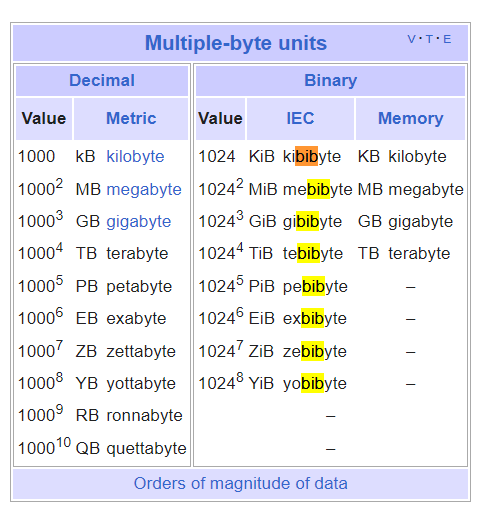This screenshot has height=508, width=481.
Task: Click the 1000 to the 10th power value
Action: tap(44, 447)
